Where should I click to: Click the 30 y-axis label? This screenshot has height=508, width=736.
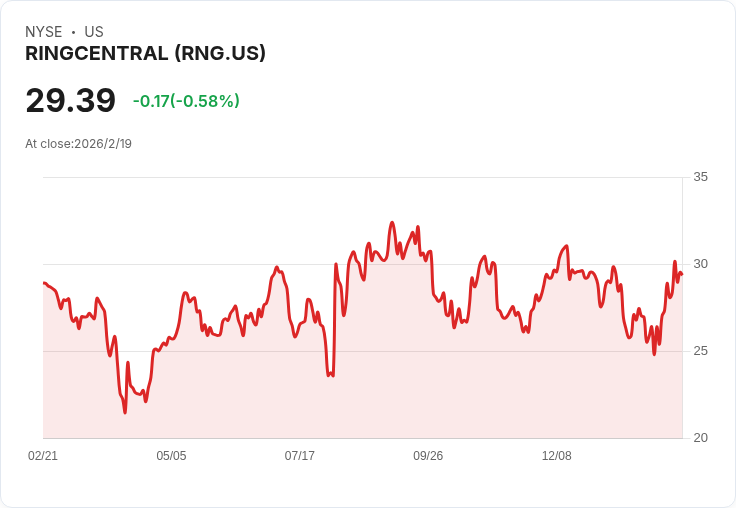[x=701, y=264]
